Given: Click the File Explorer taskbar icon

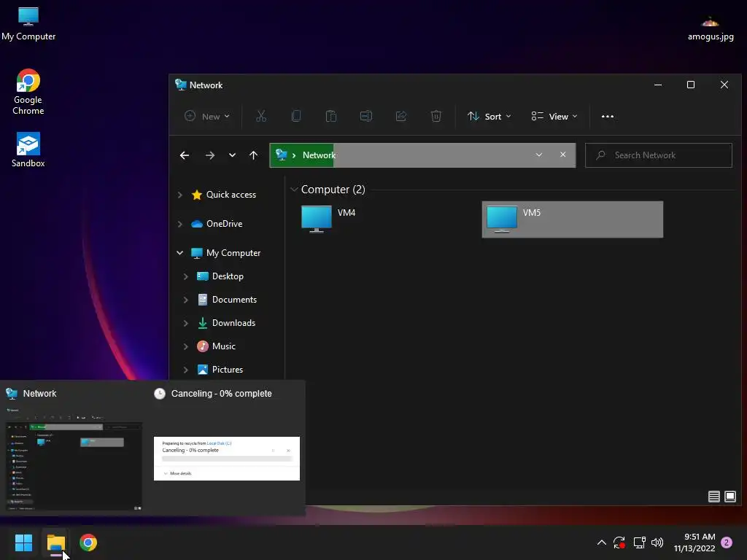Looking at the screenshot, I should pos(55,542).
